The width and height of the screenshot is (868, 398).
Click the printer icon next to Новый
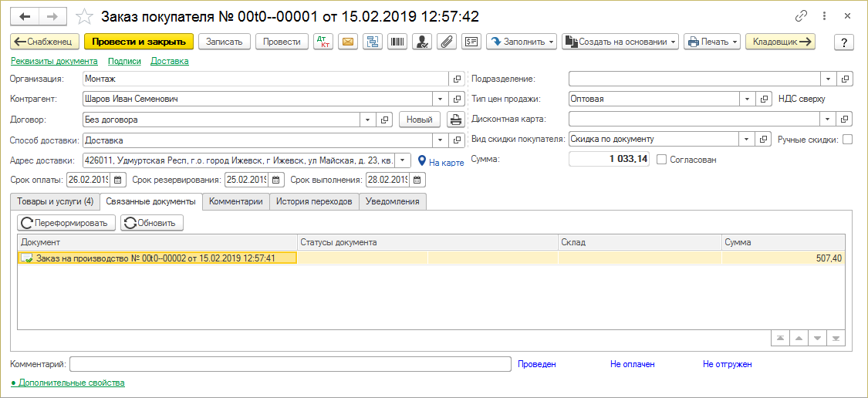tap(455, 119)
